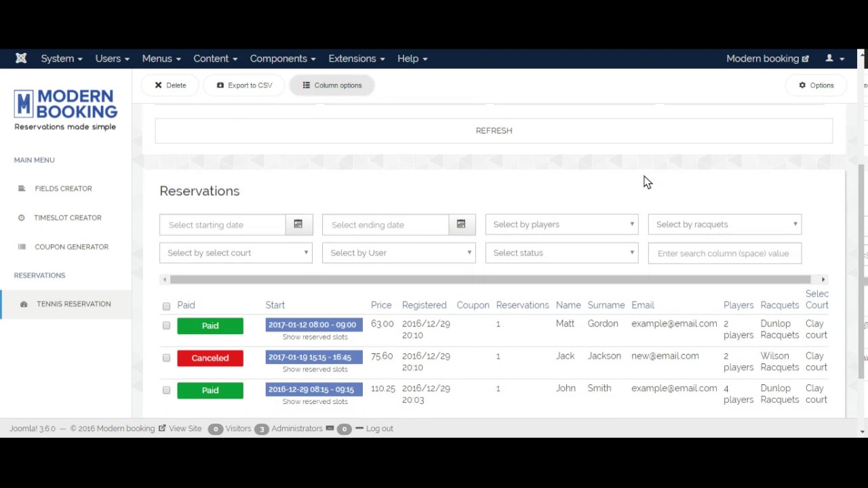
Task: Click the Surname column header
Action: click(606, 305)
